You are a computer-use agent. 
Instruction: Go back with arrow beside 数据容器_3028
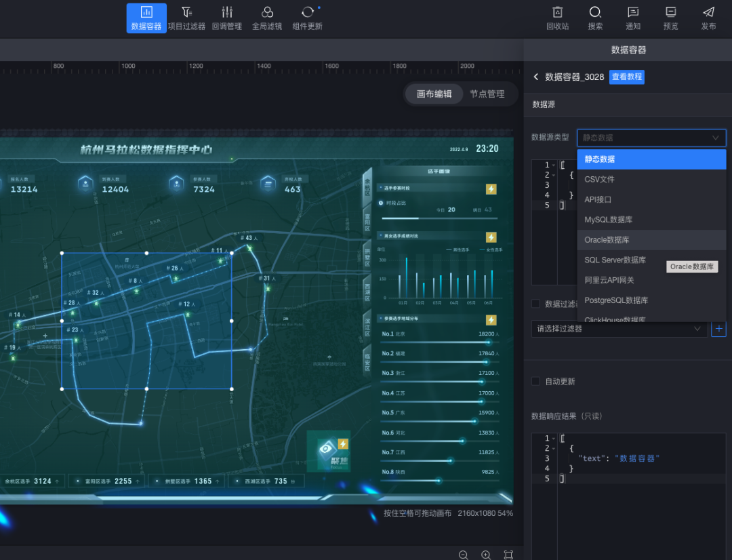pyautogui.click(x=536, y=77)
